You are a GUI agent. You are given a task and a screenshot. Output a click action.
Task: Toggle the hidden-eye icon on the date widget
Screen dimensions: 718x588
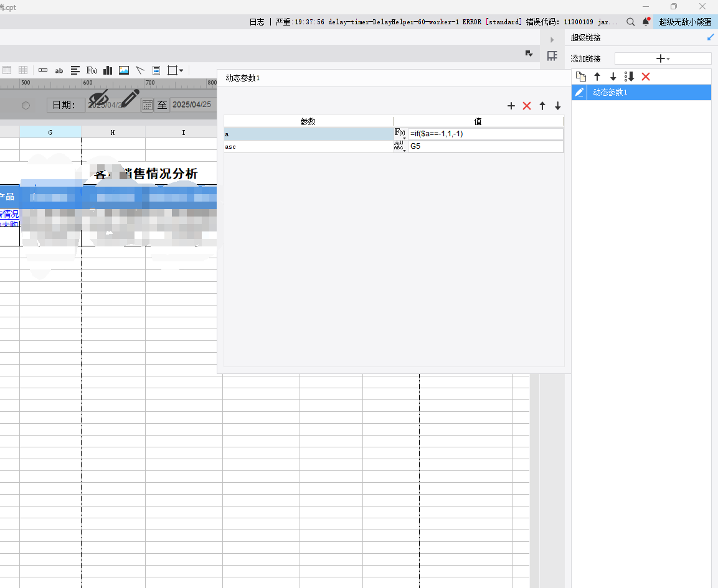click(x=98, y=98)
